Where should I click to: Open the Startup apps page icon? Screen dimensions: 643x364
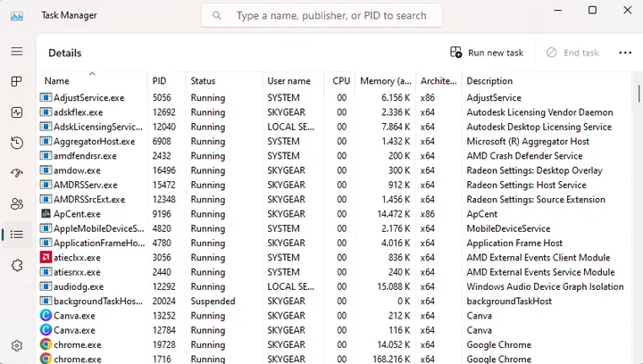coord(17,173)
